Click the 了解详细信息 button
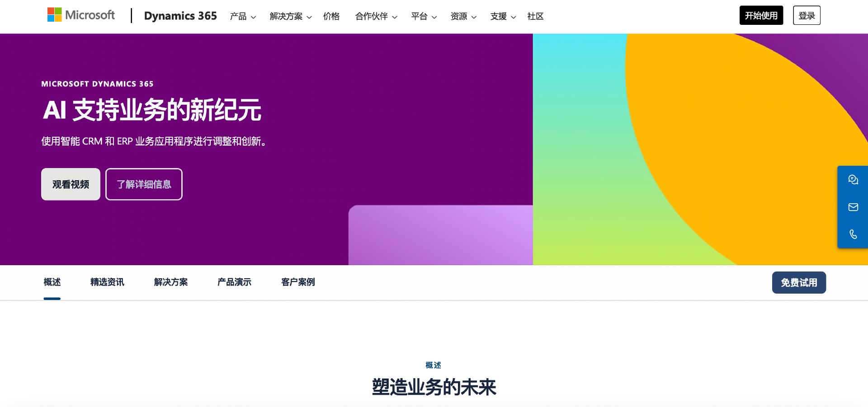The width and height of the screenshot is (868, 407). (144, 184)
